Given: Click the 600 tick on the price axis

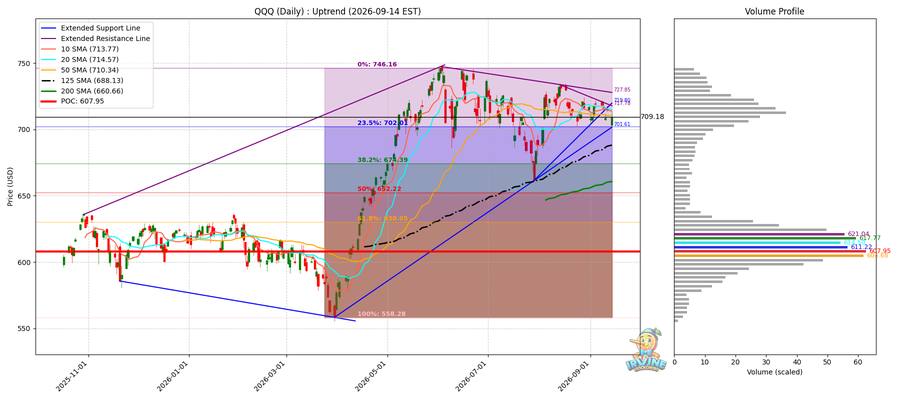Looking at the screenshot, I should (x=26, y=262).
